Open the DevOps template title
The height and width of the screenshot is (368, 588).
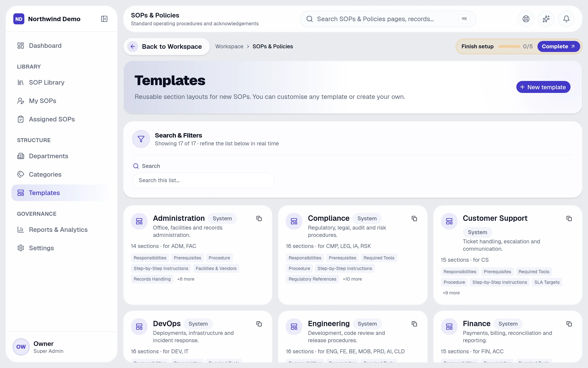point(167,324)
